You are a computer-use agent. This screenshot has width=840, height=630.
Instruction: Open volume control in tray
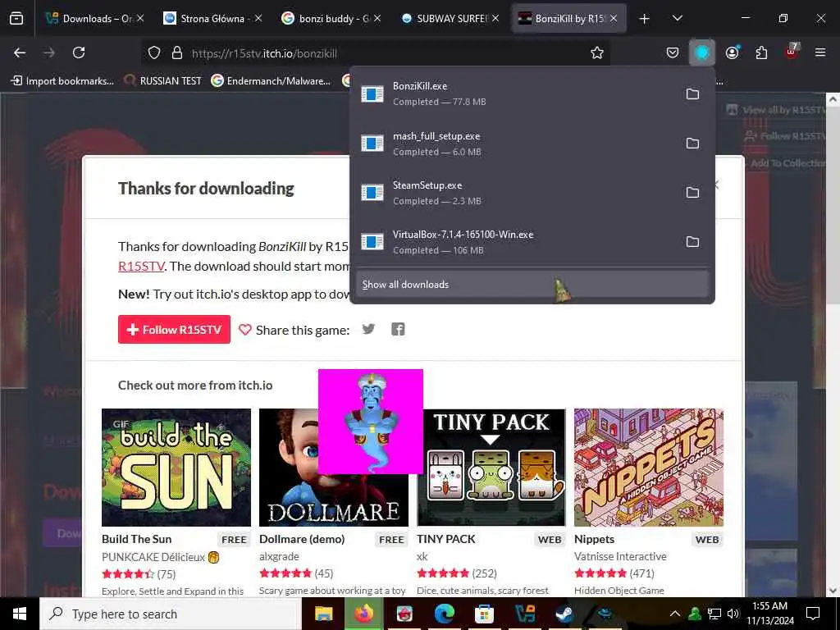click(733, 614)
